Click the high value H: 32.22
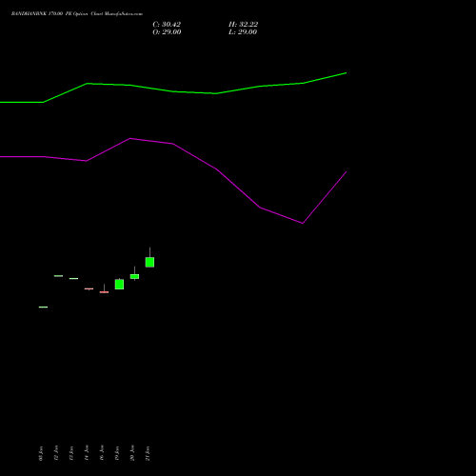The width and height of the screenshot is (476, 476). click(x=243, y=25)
